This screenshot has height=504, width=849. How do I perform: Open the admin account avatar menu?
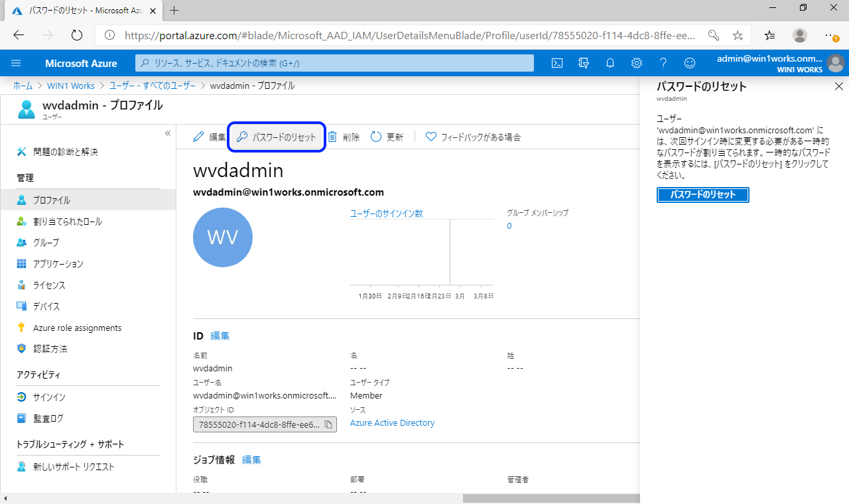point(836,63)
